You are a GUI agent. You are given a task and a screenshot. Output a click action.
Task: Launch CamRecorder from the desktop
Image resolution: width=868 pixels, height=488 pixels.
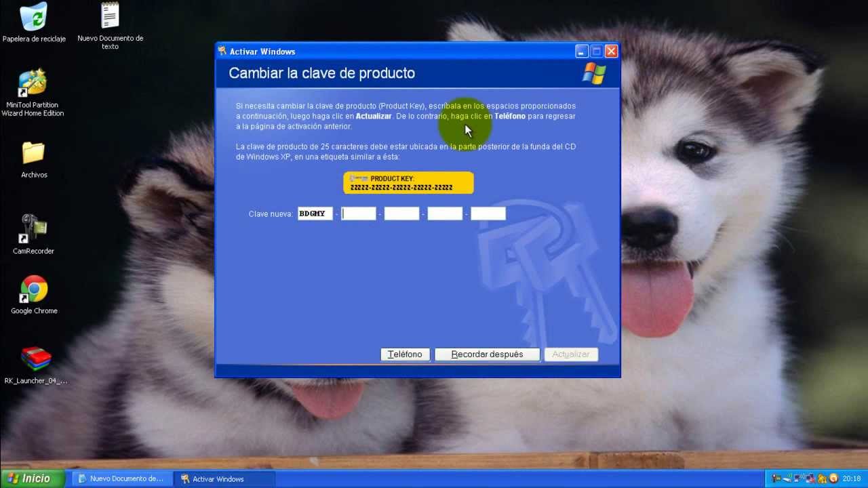(x=33, y=235)
